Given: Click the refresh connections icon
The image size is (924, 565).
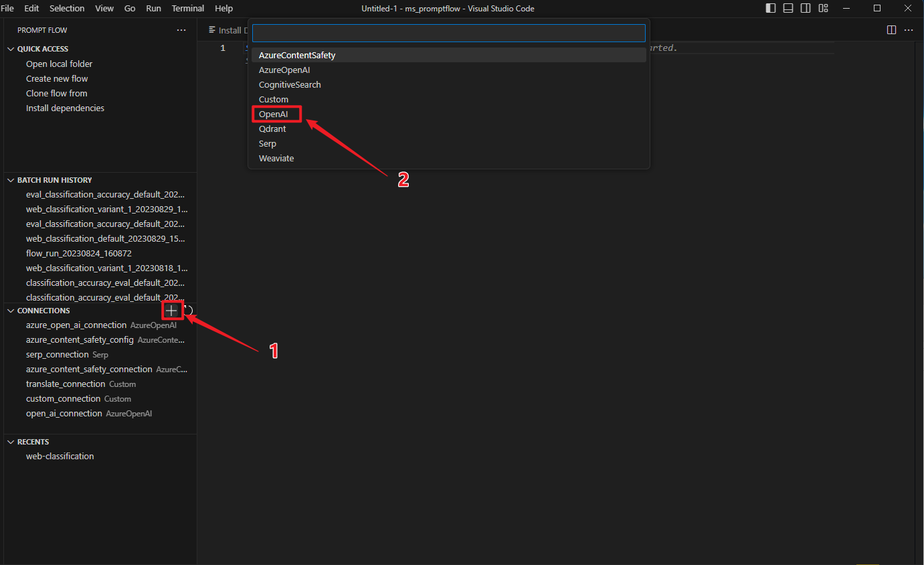Looking at the screenshot, I should [x=189, y=311].
